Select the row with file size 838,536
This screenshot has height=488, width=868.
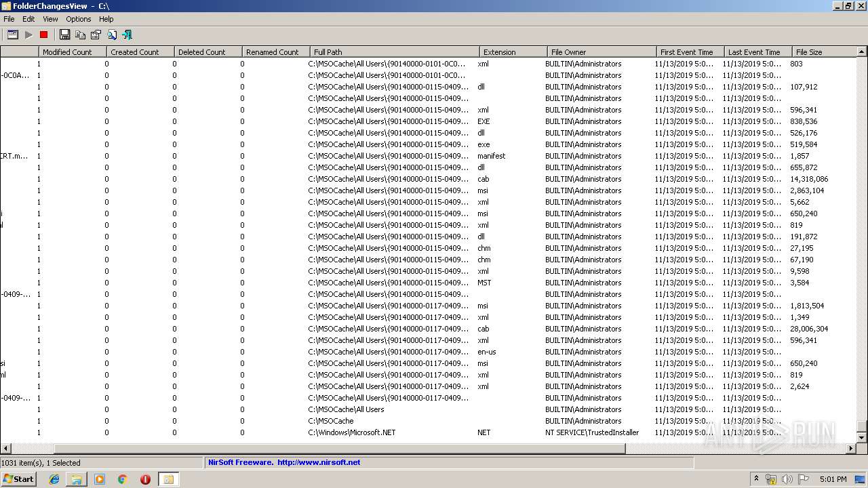coord(429,121)
